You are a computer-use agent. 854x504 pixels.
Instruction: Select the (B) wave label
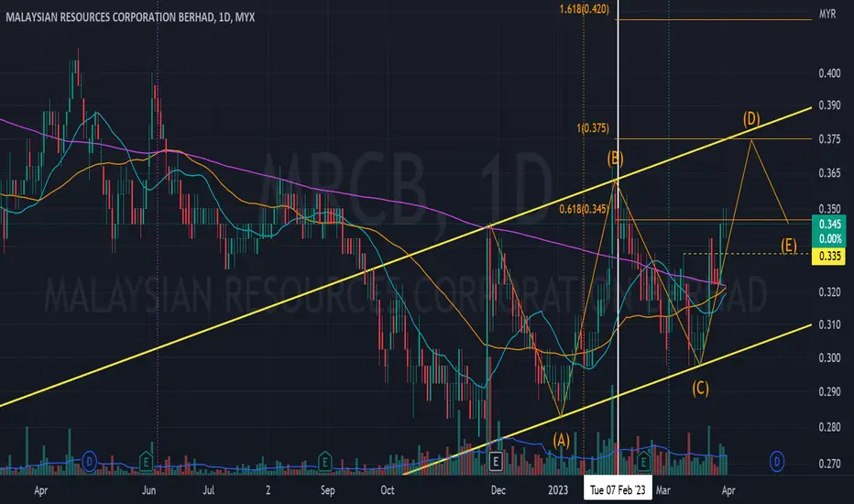click(616, 159)
